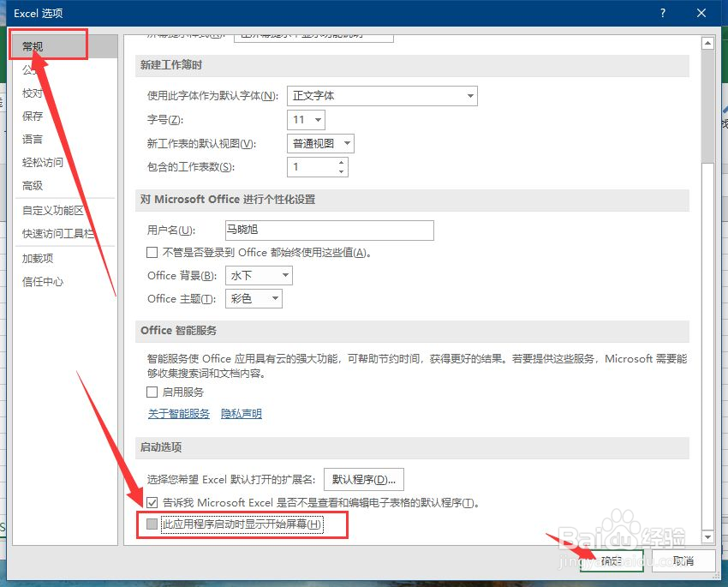Select the 常规 category

65,46
